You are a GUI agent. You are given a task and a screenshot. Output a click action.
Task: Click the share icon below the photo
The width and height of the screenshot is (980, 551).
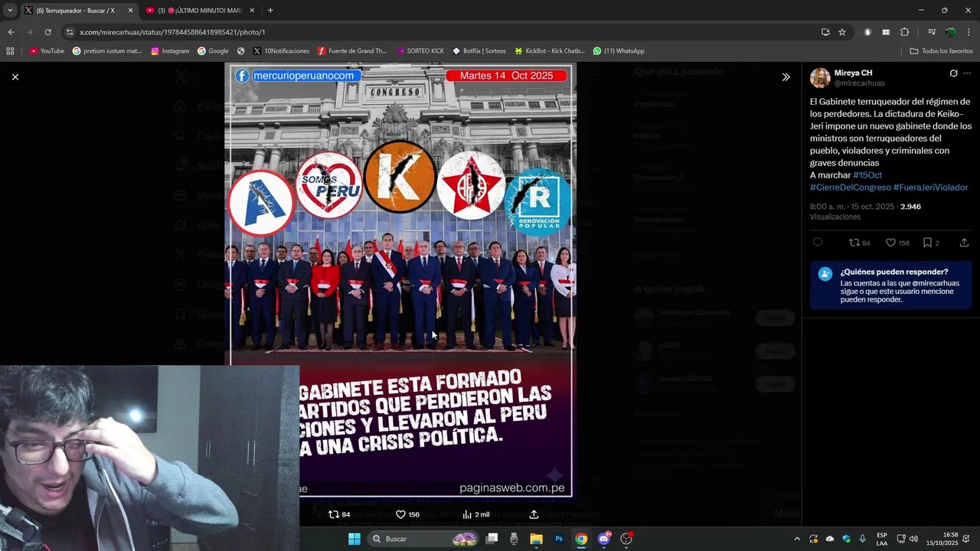point(534,514)
